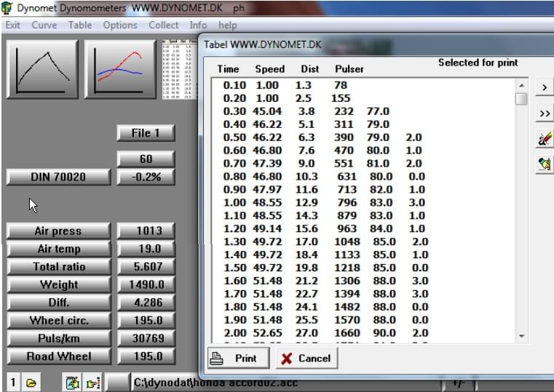
Task: Click the Road Wheel button
Action: (x=58, y=356)
